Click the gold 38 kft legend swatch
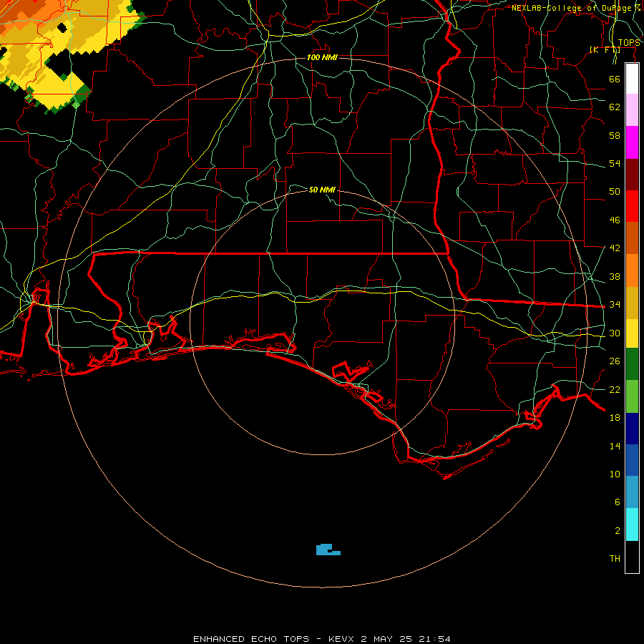The width and height of the screenshot is (644, 644). 632,303
